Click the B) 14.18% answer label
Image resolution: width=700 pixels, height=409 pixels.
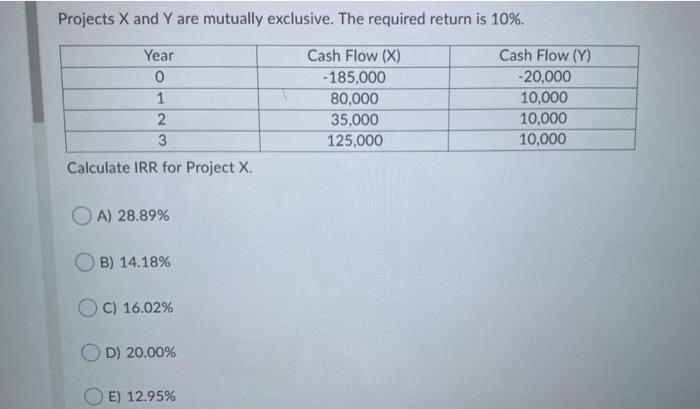(135, 262)
